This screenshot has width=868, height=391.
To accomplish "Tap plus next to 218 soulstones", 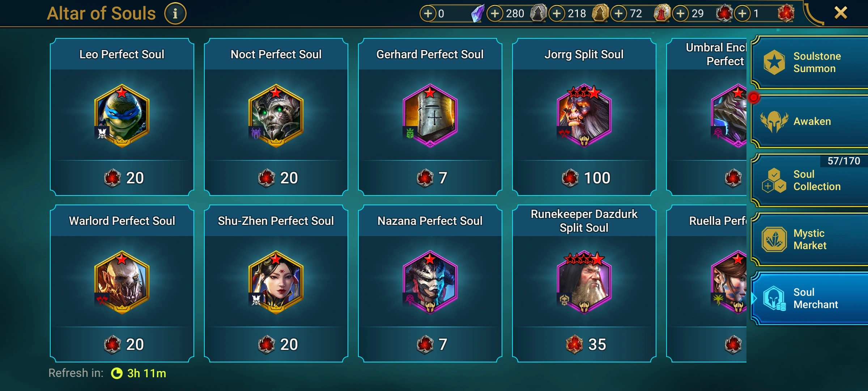I will coord(557,14).
